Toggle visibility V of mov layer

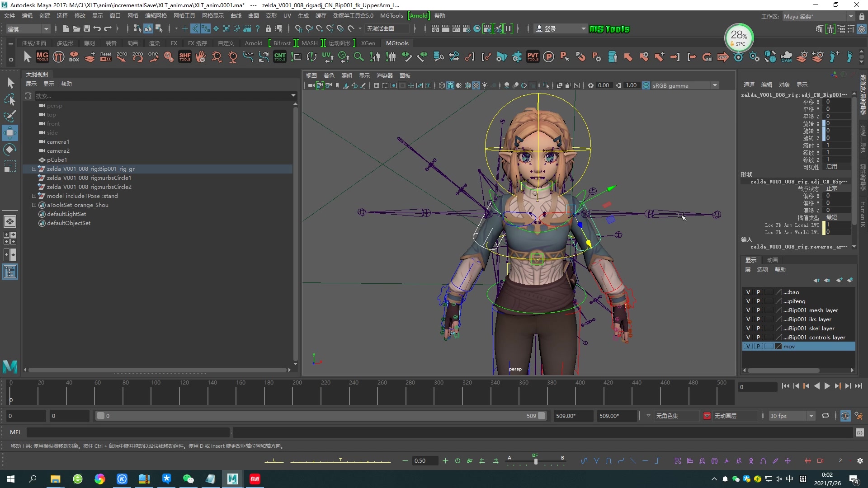(x=748, y=346)
